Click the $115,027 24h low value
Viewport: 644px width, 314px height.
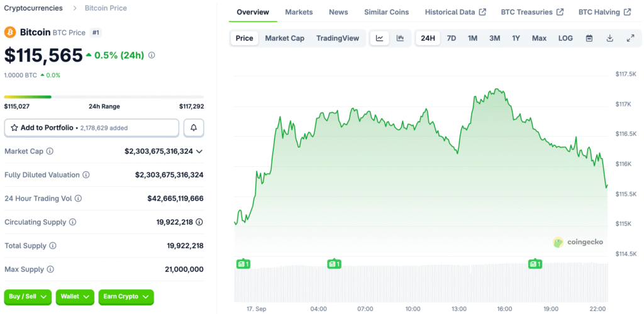click(17, 106)
